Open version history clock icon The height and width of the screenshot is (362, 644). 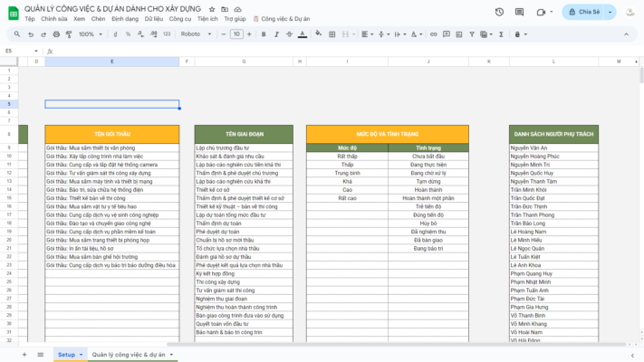pyautogui.click(x=499, y=12)
